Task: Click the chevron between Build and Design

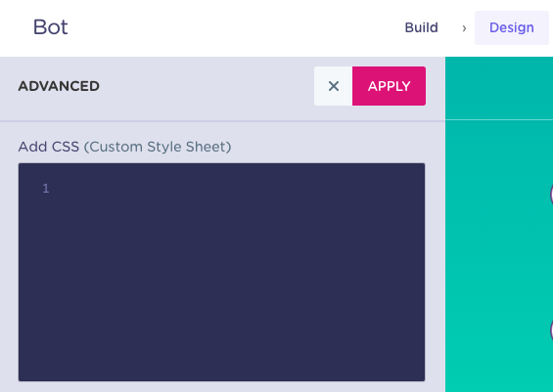Action: pos(464,28)
